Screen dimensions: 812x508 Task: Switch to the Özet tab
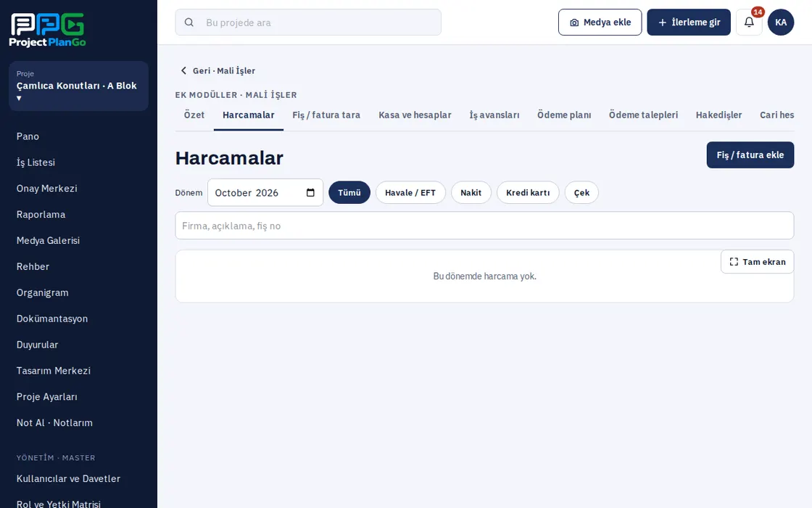pos(194,115)
